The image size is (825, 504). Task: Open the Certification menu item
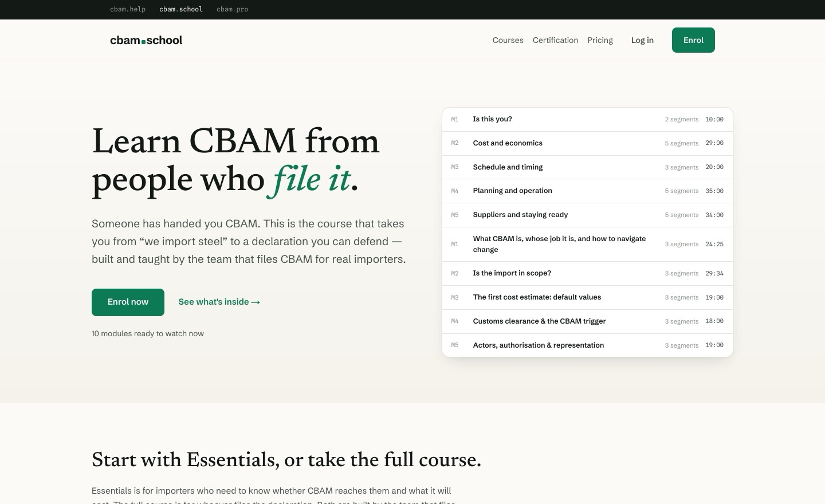(x=555, y=40)
